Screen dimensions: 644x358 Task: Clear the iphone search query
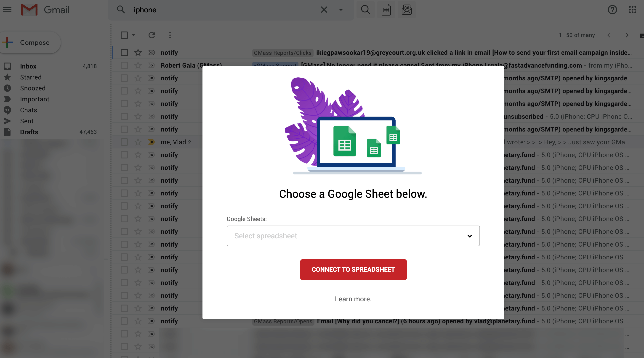(324, 10)
